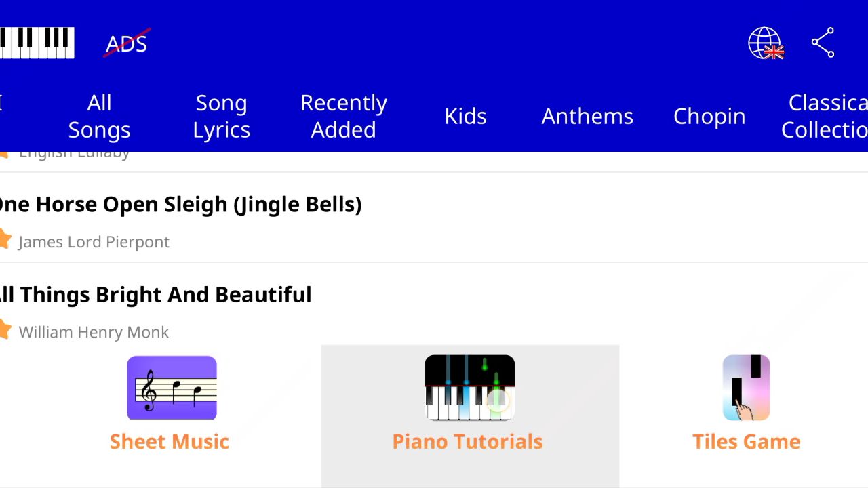Launch the Tiles Game icon

click(x=746, y=388)
